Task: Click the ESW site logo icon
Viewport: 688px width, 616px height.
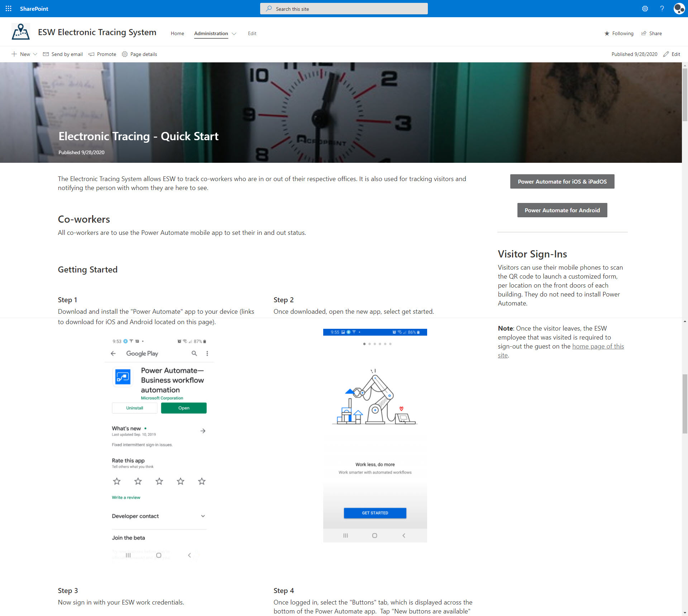Action: click(x=21, y=32)
